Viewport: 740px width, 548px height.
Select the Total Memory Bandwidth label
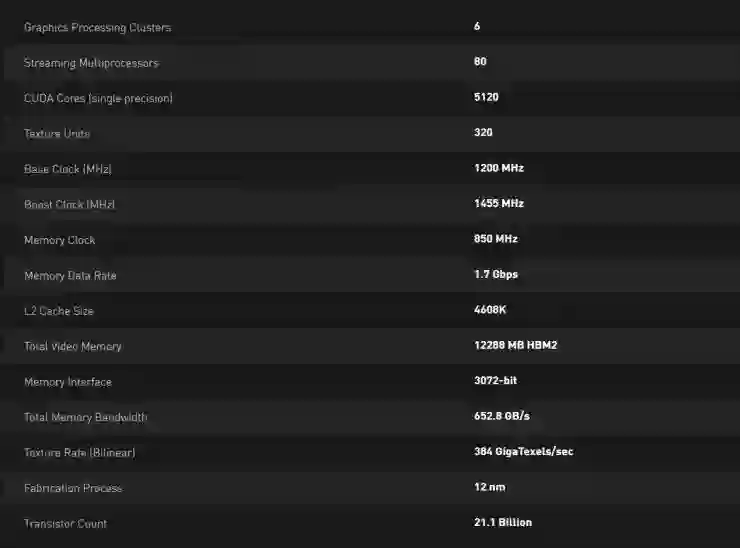coord(85,417)
